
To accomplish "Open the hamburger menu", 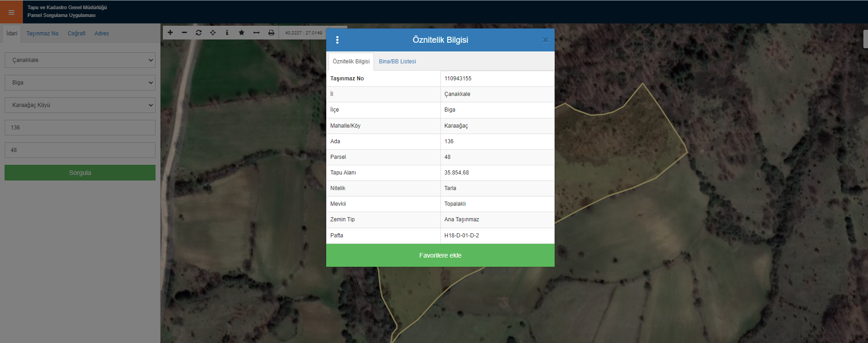I will point(11,12).
